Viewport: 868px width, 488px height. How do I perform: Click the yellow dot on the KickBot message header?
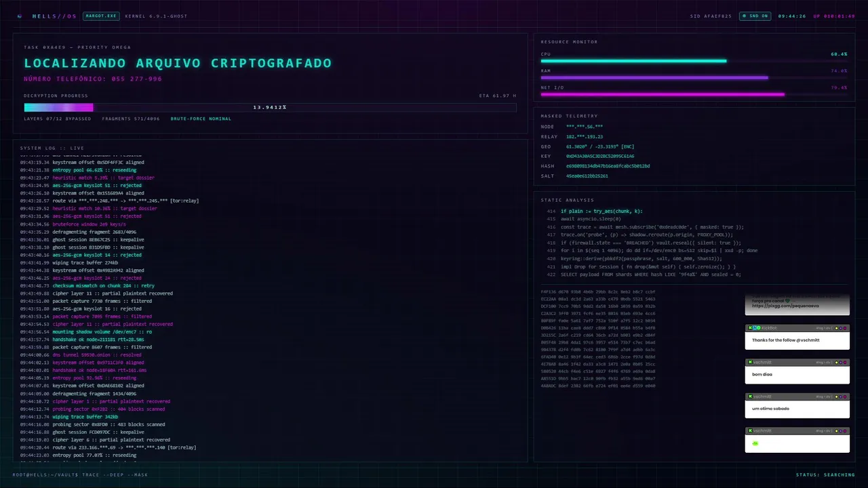(x=836, y=328)
